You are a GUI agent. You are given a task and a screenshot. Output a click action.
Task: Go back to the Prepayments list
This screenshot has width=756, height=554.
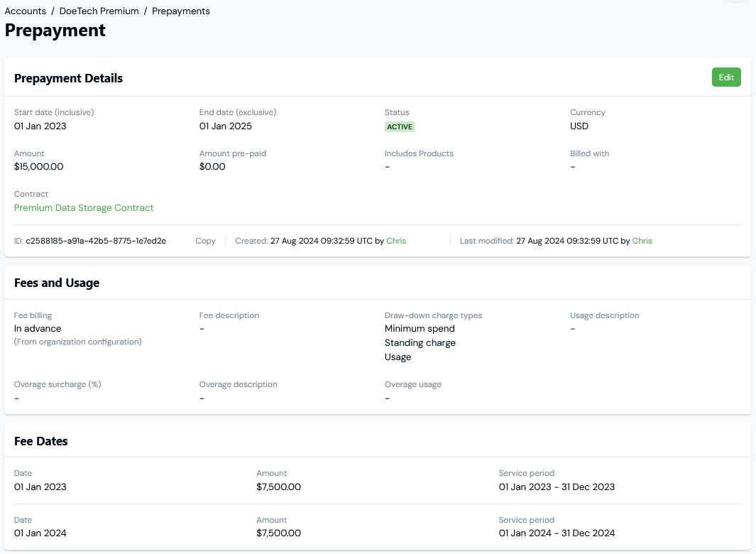[180, 11]
